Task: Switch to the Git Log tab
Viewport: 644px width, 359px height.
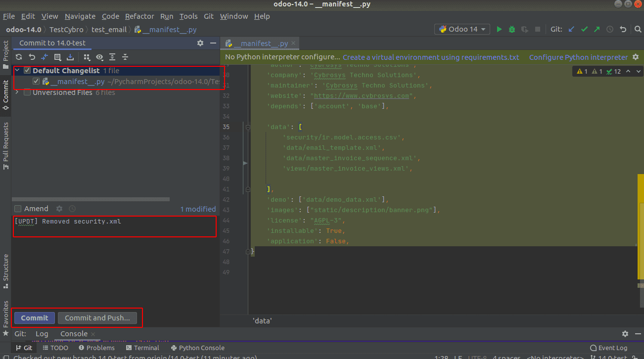Action: coord(42,334)
